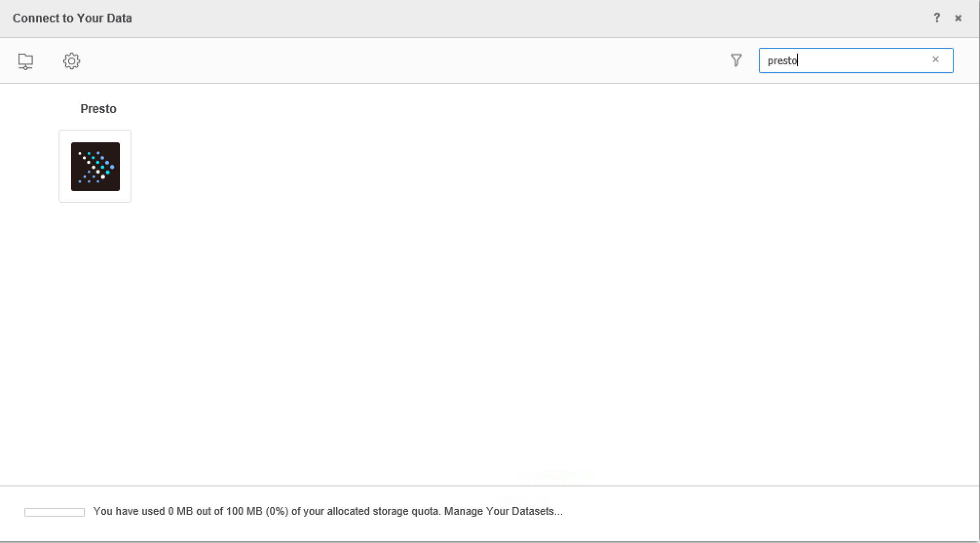Click the Presto connector name label

click(x=98, y=109)
